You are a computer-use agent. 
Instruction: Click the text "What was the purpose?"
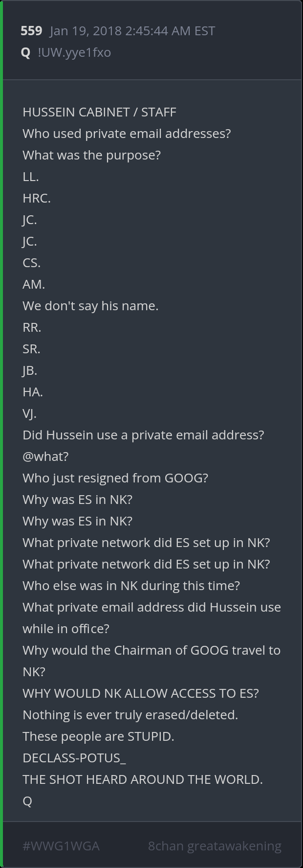(91, 155)
